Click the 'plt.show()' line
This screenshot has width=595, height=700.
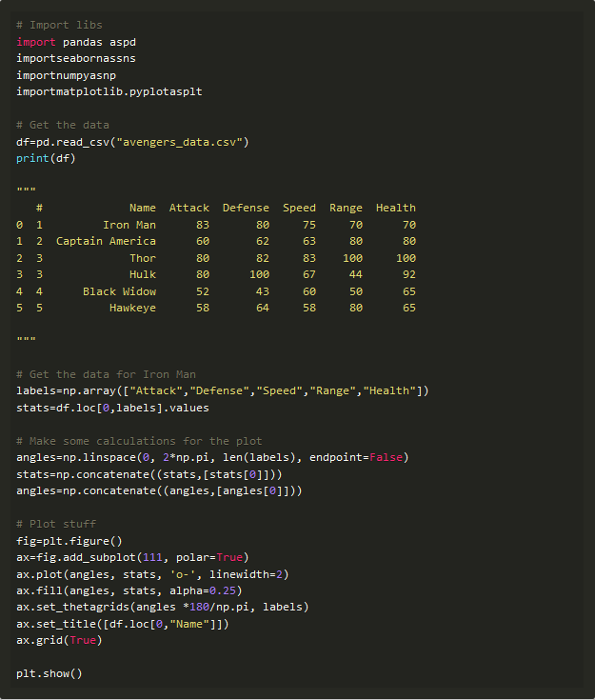[50, 673]
